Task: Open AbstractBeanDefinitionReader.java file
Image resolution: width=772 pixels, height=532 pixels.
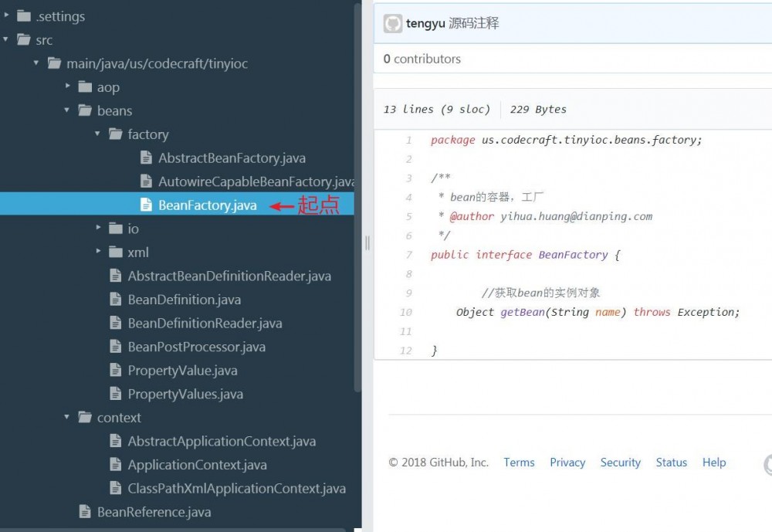Action: tap(229, 276)
